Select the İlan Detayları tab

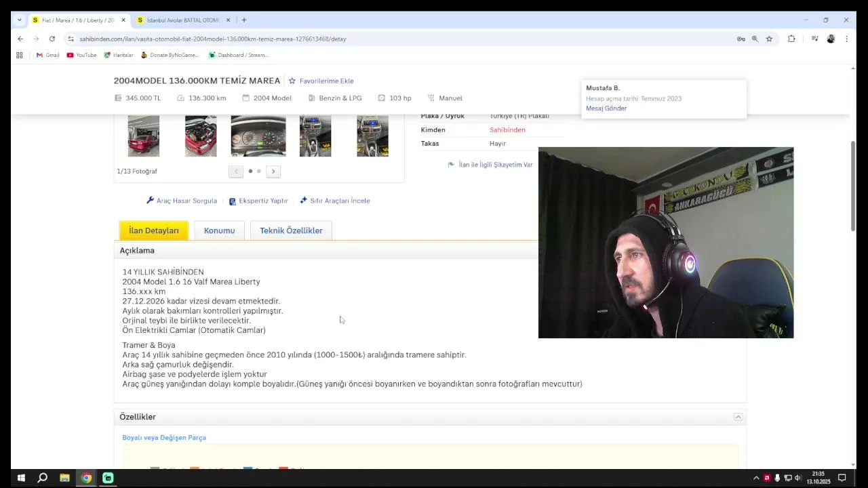click(154, 230)
